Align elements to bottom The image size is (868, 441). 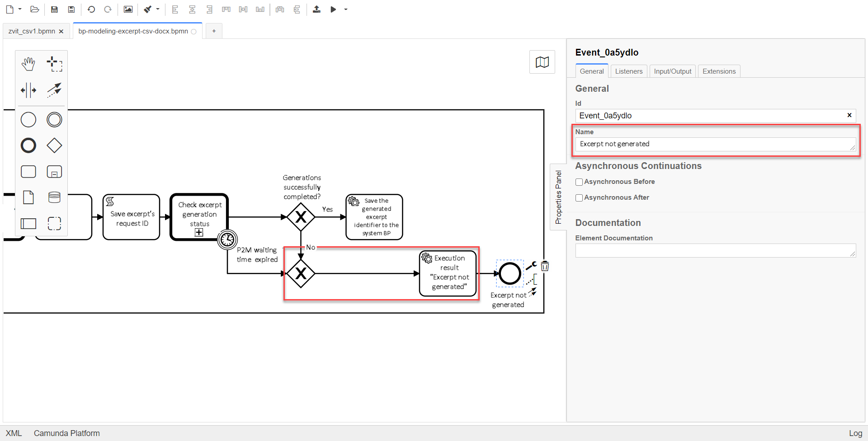(x=260, y=9)
